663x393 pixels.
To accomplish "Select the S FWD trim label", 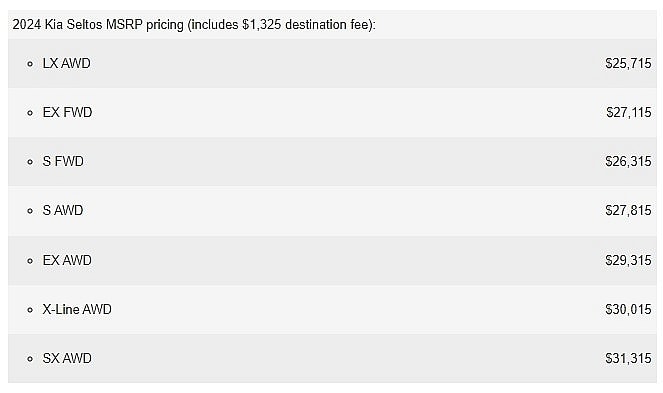I will 63,161.
